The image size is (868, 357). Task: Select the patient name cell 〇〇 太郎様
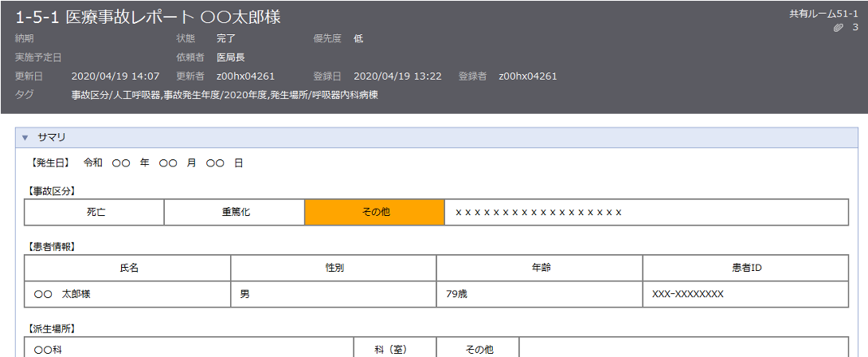[x=127, y=294]
